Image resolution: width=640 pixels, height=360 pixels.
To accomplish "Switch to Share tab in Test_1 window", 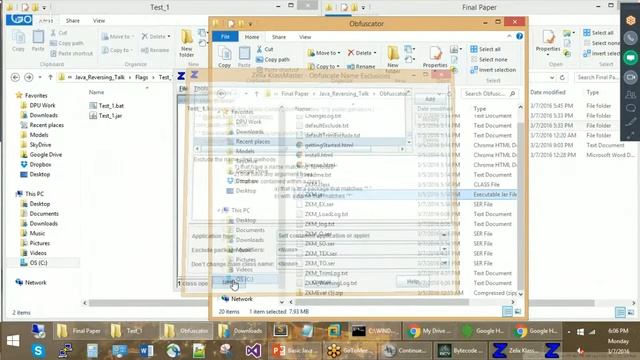I will (73, 20).
